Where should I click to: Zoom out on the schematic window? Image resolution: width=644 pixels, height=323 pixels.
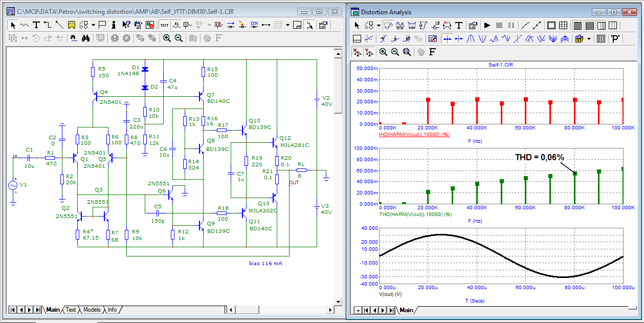179,38
